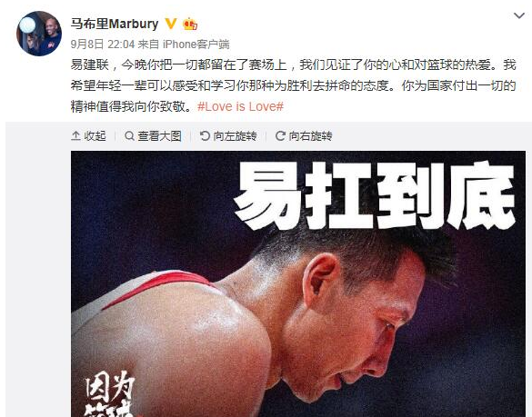Collapse the image with the 收起 arrow icon
Screen dimensions: 532x417
75,136
